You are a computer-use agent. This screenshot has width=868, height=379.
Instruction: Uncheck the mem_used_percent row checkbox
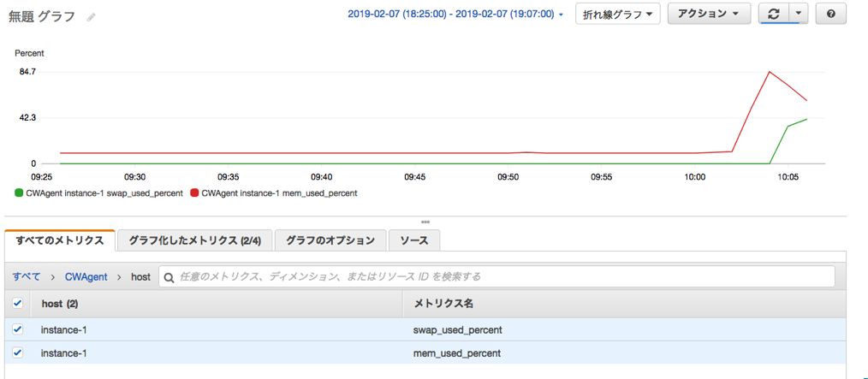tap(18, 352)
